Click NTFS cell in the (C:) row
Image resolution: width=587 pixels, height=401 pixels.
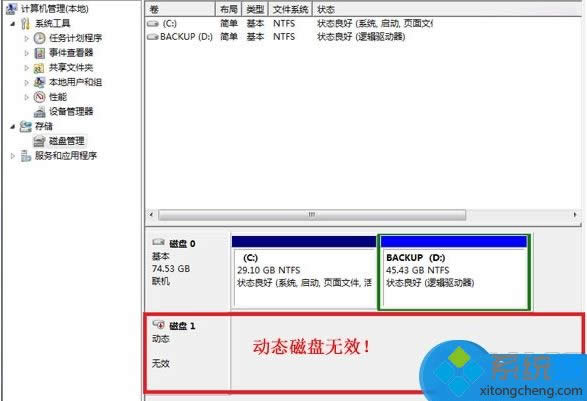click(x=284, y=24)
